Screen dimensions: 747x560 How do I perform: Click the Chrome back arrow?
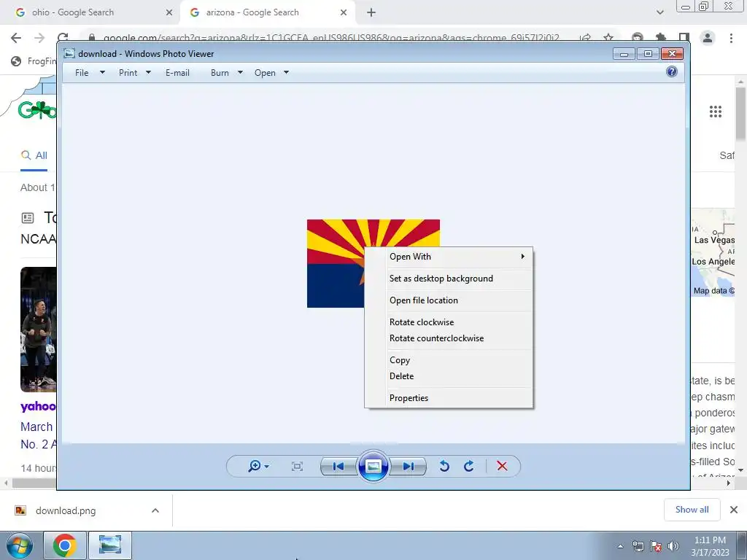tap(16, 38)
